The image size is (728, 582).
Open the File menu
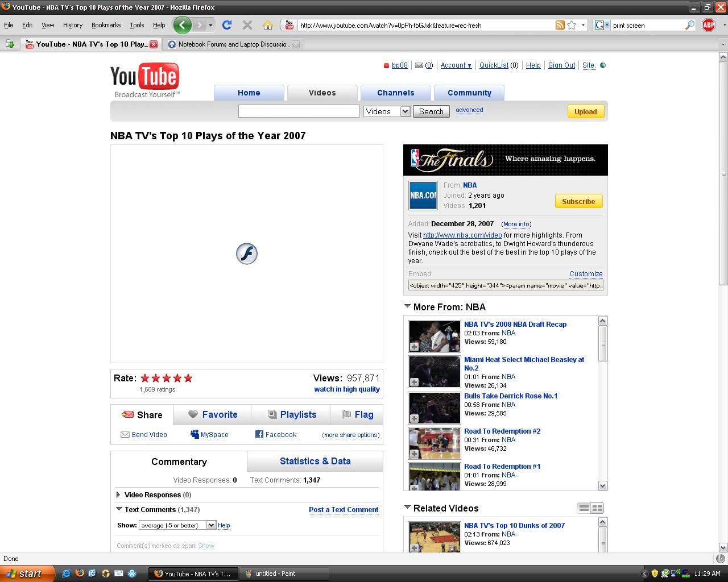tap(9, 25)
